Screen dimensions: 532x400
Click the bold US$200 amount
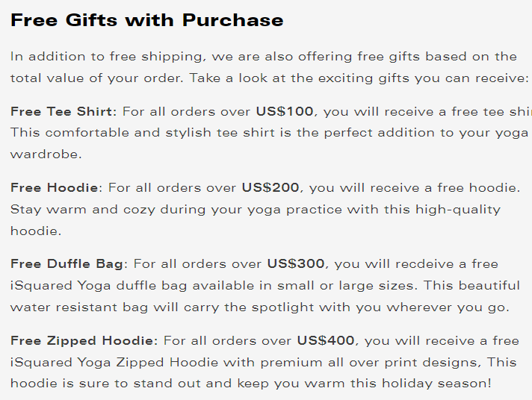(x=270, y=187)
